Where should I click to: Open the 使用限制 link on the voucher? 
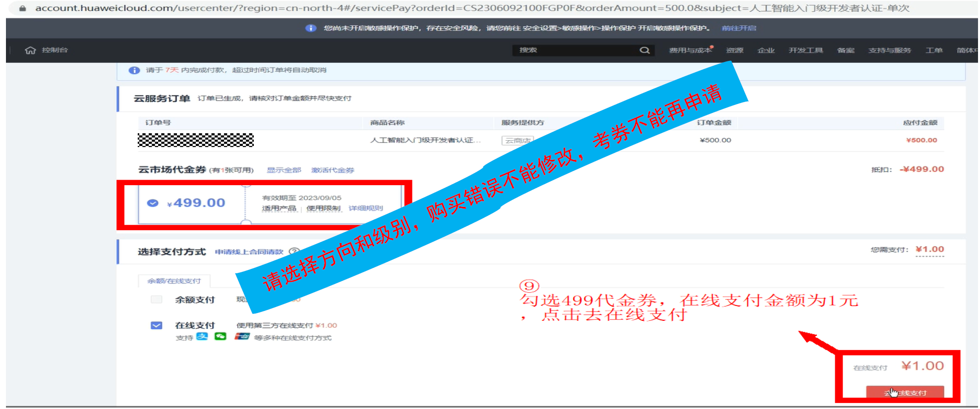(x=323, y=208)
